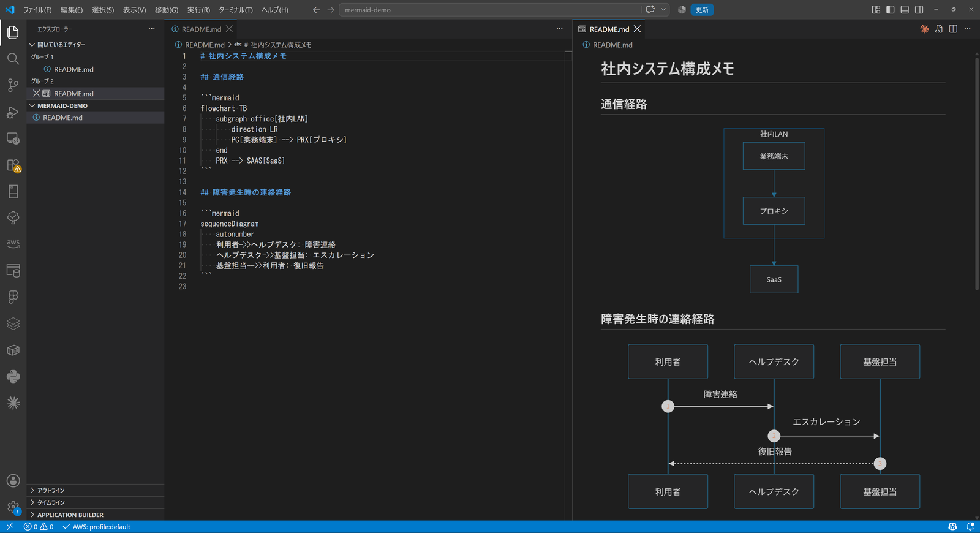Image resolution: width=980 pixels, height=533 pixels.
Task: Click the 'sequenceDiagram' code line
Action: click(230, 224)
